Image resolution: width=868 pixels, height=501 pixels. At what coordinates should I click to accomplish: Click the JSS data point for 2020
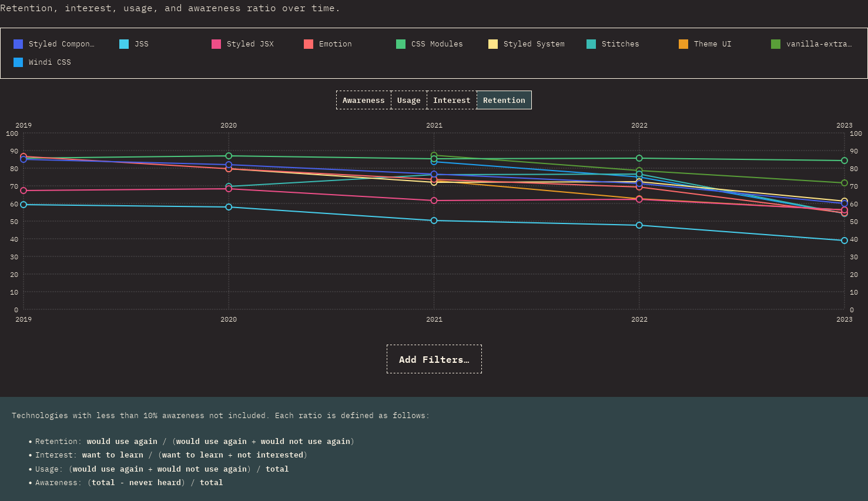(229, 207)
